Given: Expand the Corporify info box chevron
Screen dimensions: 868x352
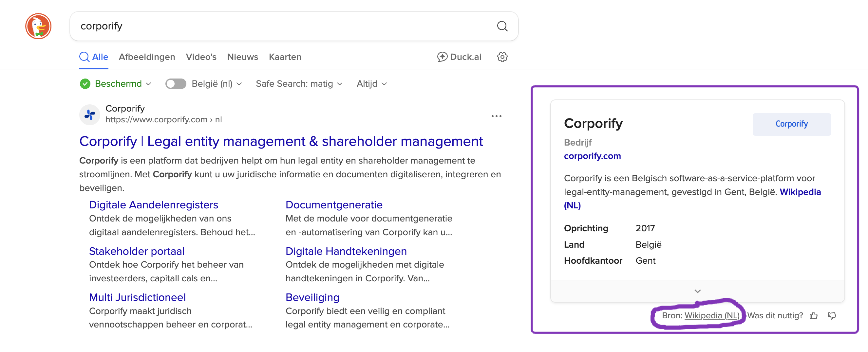Looking at the screenshot, I should pyautogui.click(x=697, y=291).
